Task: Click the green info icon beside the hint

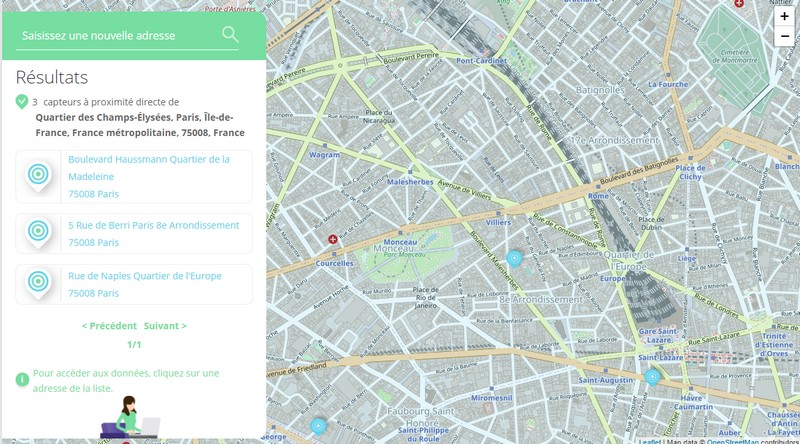Action: (x=22, y=380)
